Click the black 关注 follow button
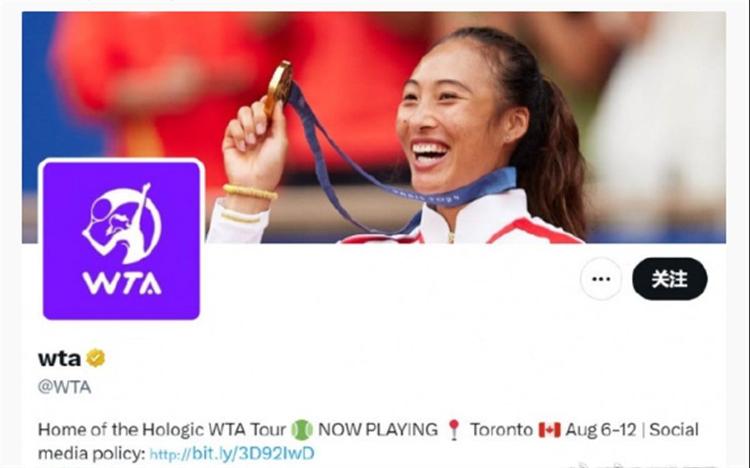The image size is (750, 468). coord(670,279)
